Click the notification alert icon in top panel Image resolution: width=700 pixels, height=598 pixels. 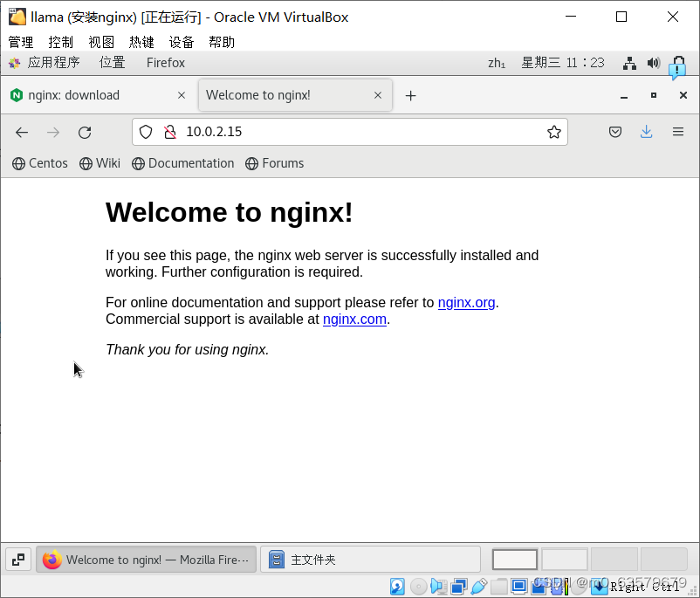(x=678, y=63)
